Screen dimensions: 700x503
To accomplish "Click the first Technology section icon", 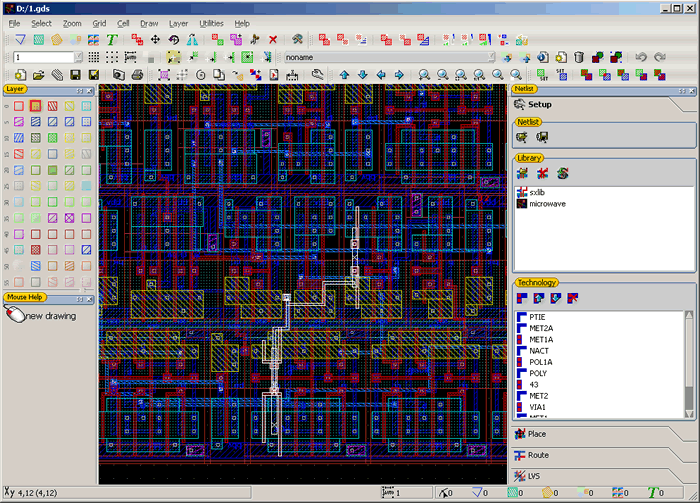I will point(522,298).
